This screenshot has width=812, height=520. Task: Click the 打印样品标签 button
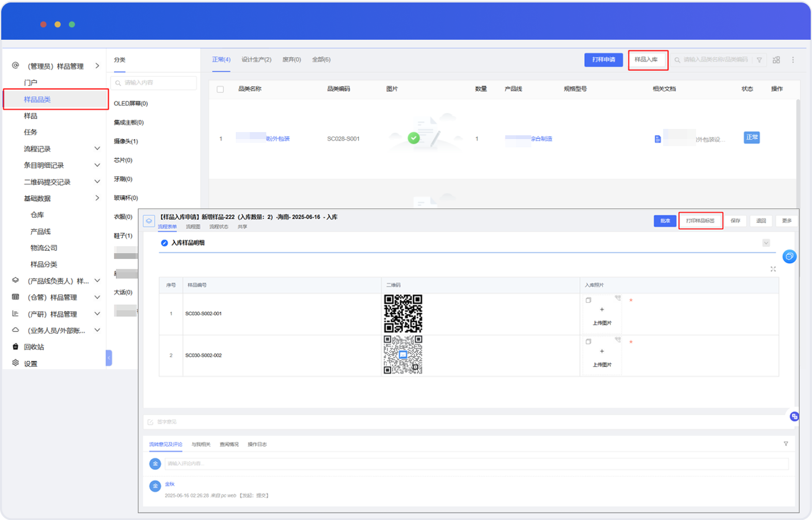(700, 221)
